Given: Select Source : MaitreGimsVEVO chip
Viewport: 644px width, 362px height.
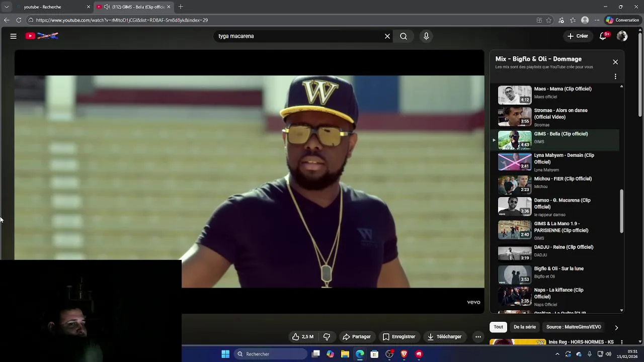Looking at the screenshot, I should (574, 327).
